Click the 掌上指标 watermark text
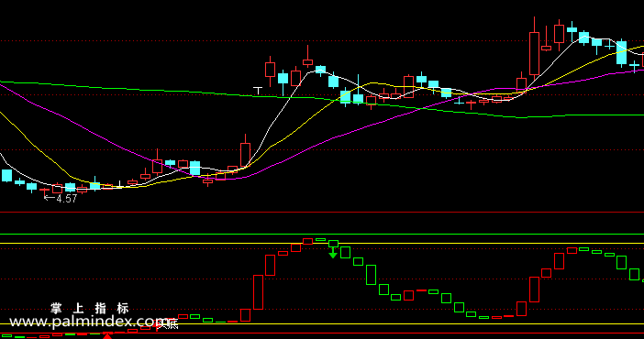 click(90, 308)
